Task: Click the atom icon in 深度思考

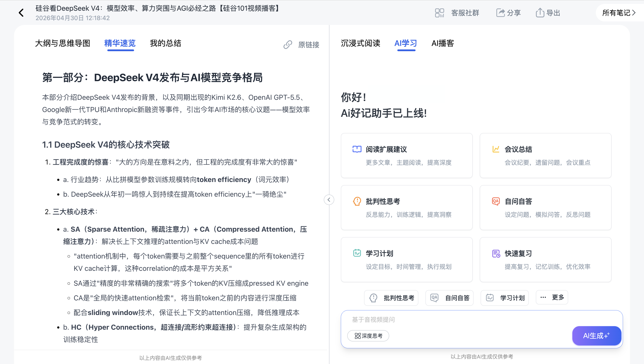Action: pos(358,336)
